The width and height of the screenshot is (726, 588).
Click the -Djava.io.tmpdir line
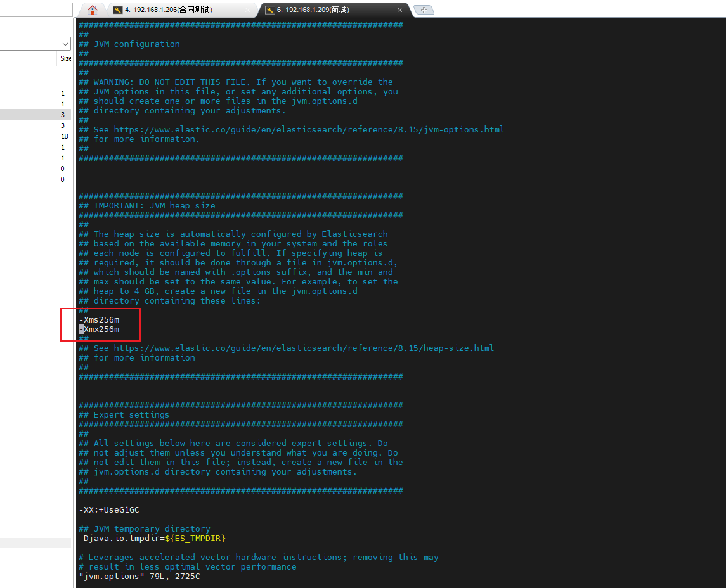tap(152, 539)
